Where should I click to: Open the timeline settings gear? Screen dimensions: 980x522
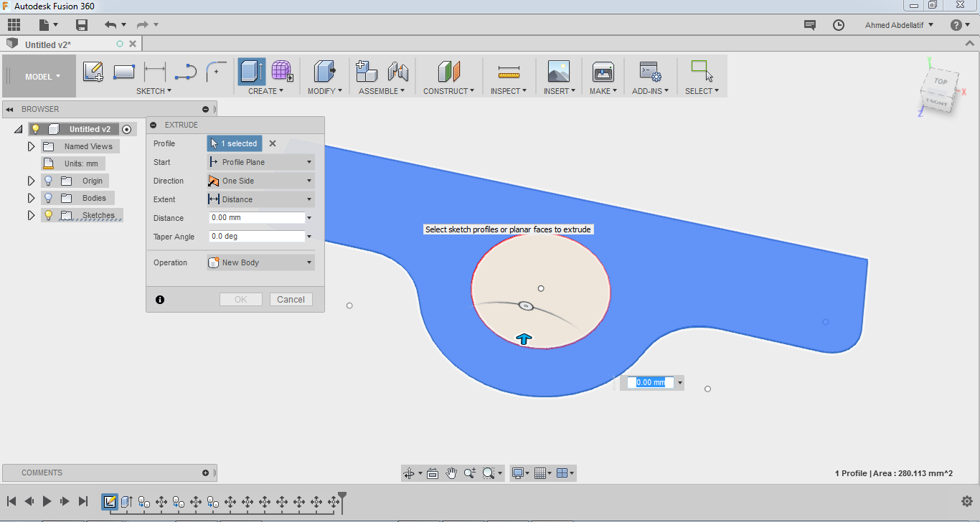[x=966, y=501]
